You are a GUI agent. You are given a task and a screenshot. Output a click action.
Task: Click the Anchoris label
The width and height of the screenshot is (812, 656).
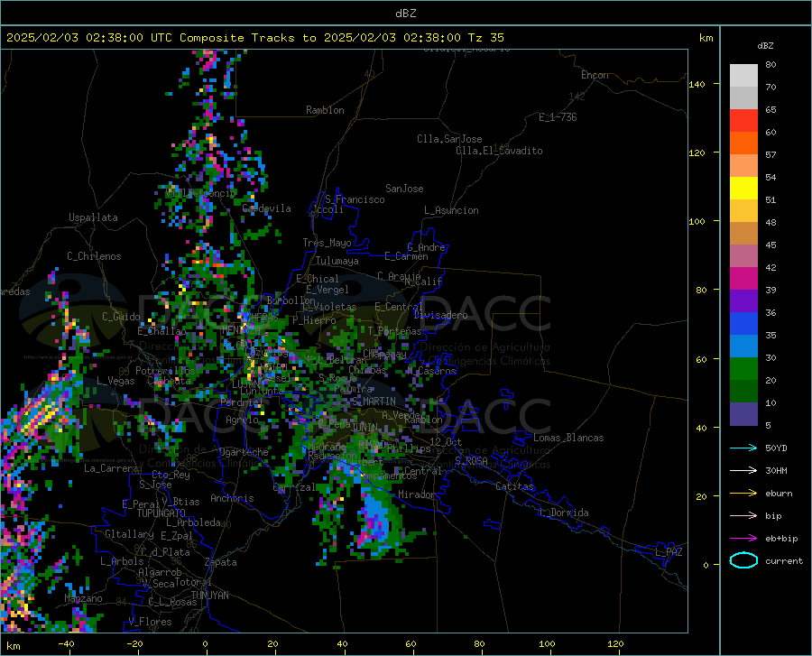[x=232, y=498]
